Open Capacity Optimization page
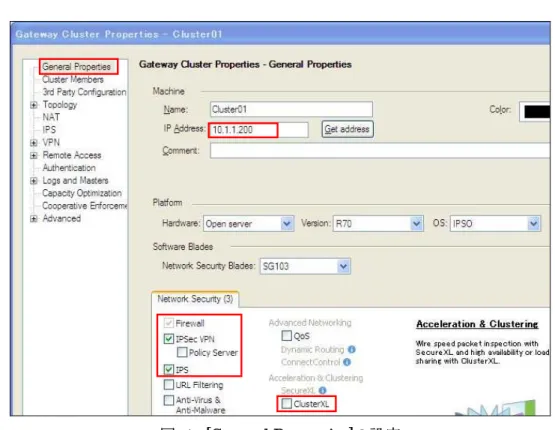Screen dimensions: 555x430 (x=82, y=193)
